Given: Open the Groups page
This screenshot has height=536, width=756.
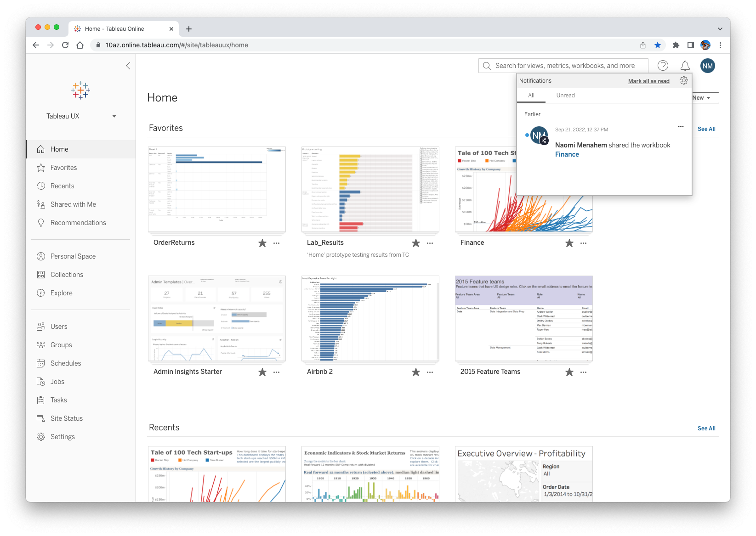Looking at the screenshot, I should tap(81, 345).
